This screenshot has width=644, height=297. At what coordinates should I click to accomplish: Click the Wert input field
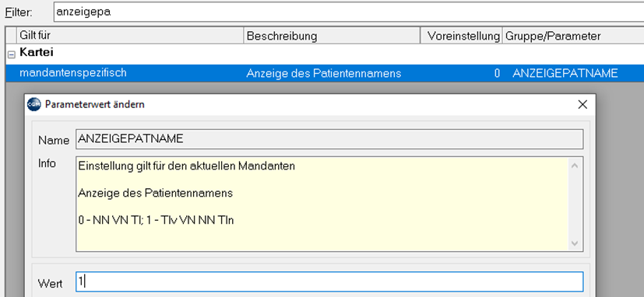point(329,281)
